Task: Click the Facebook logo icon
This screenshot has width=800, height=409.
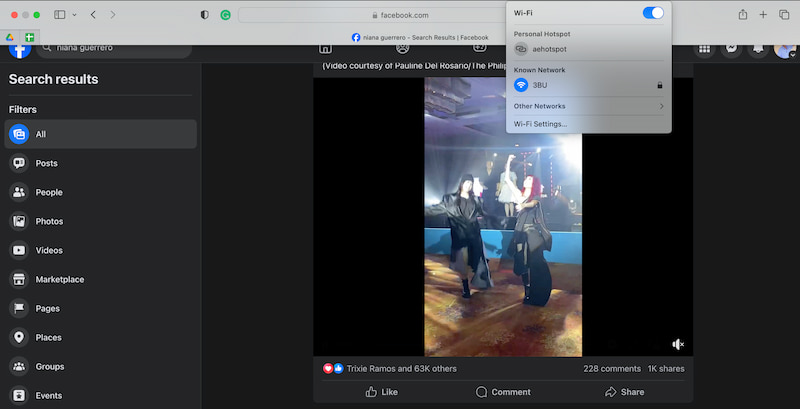Action: 19,48
